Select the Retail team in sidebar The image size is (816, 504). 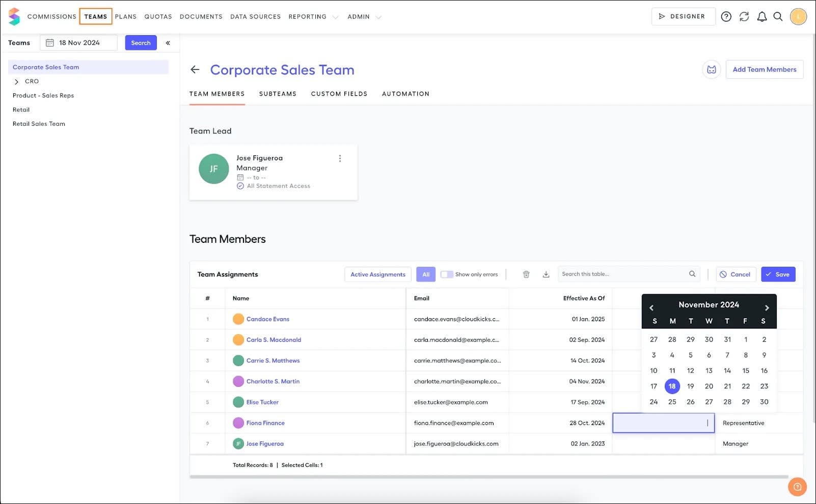click(21, 110)
